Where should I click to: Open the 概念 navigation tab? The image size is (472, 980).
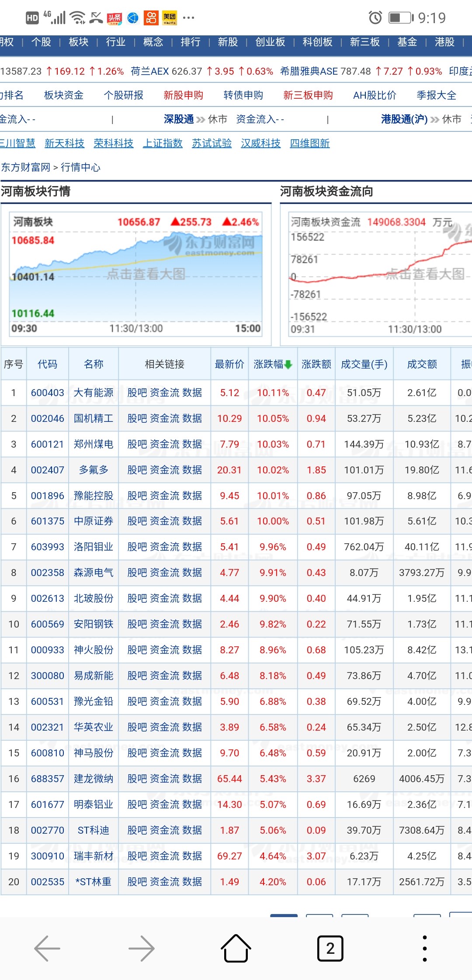point(153,42)
